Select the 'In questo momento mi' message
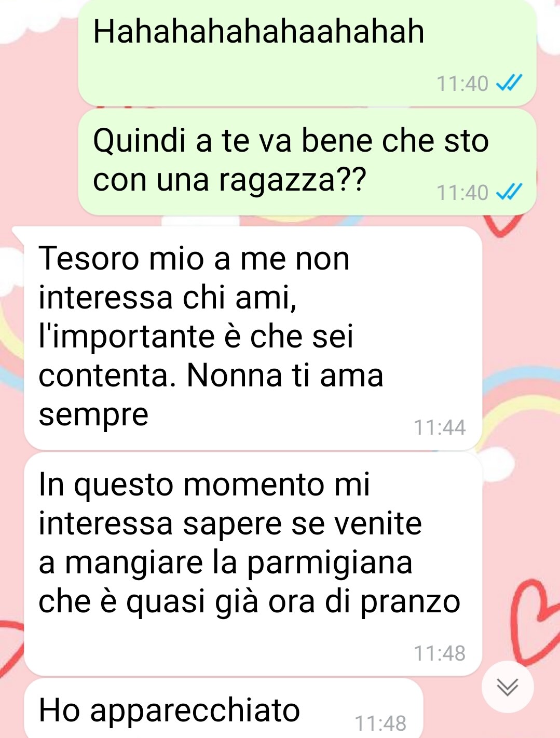 point(253,565)
